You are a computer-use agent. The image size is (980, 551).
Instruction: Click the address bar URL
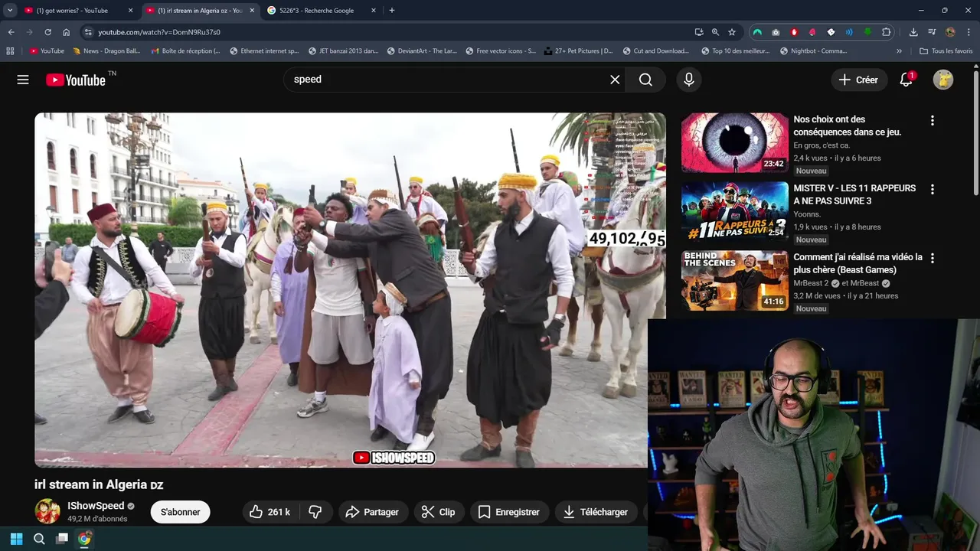(159, 32)
